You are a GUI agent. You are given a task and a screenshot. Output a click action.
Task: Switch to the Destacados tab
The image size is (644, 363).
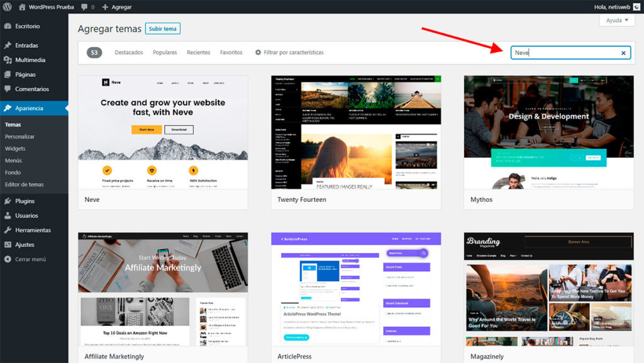coord(129,53)
